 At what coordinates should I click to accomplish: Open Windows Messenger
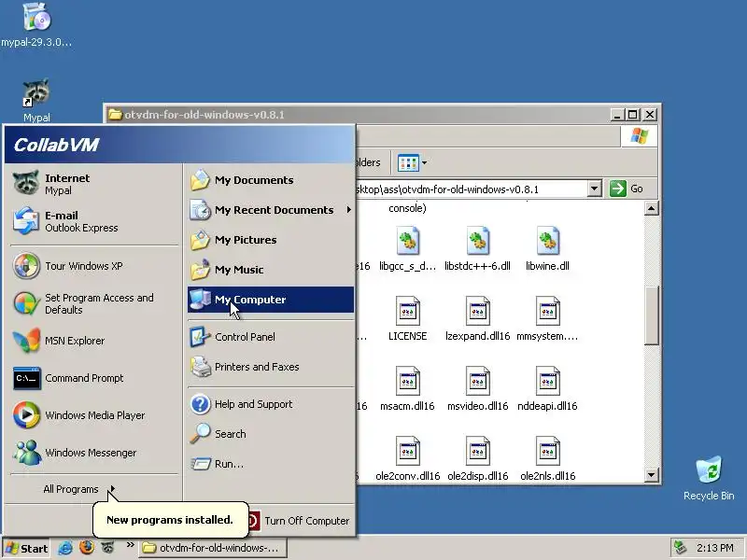coord(94,453)
